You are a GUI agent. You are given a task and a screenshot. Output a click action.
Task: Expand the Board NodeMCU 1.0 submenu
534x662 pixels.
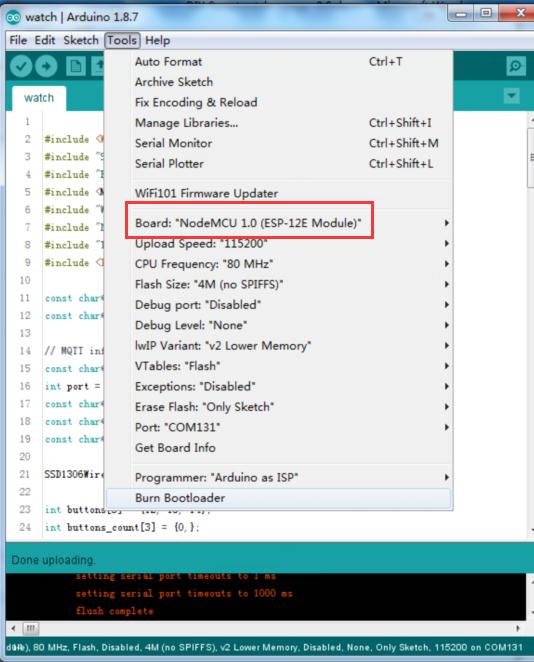click(x=279, y=223)
